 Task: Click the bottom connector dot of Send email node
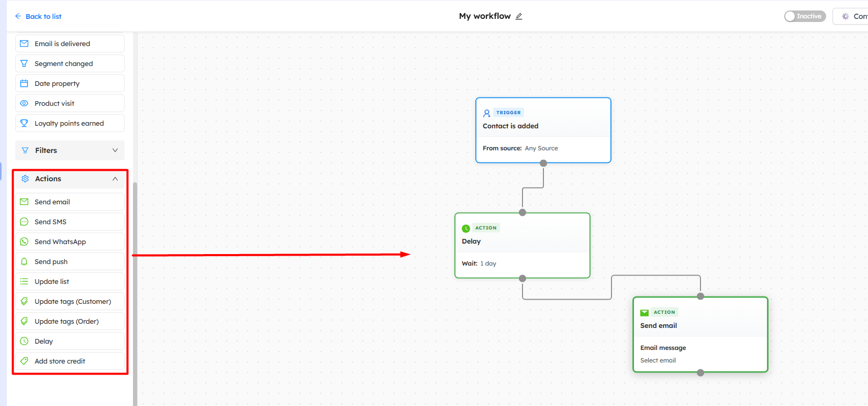700,373
